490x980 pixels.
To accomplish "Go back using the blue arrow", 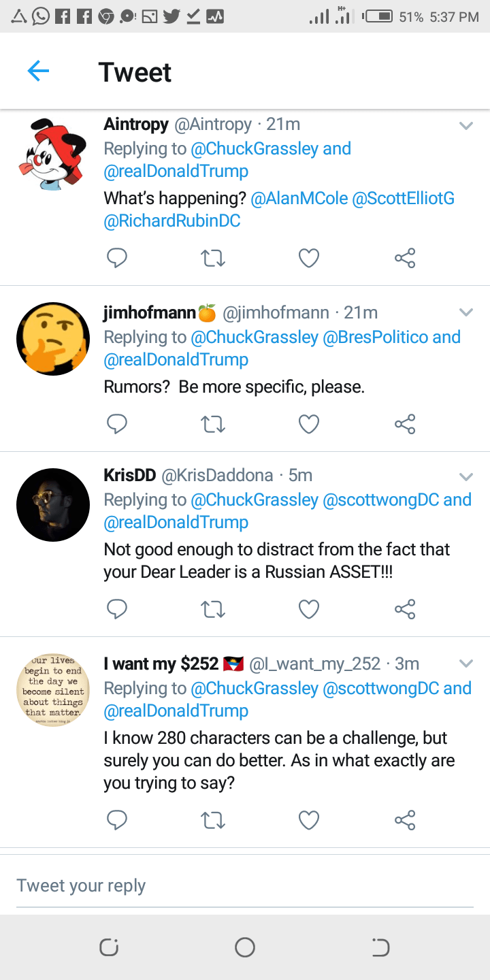I will tap(38, 71).
